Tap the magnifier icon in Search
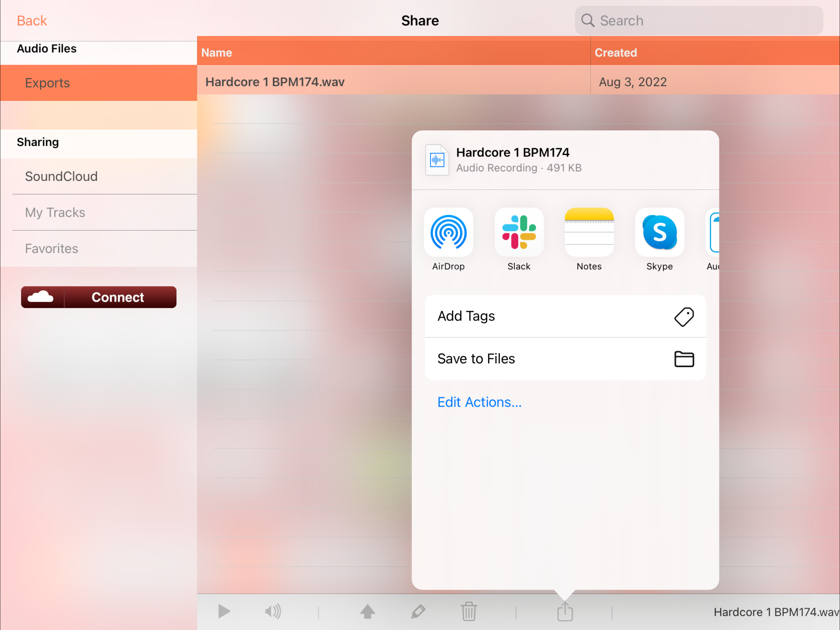Screen dimensions: 840x630 click(588, 21)
